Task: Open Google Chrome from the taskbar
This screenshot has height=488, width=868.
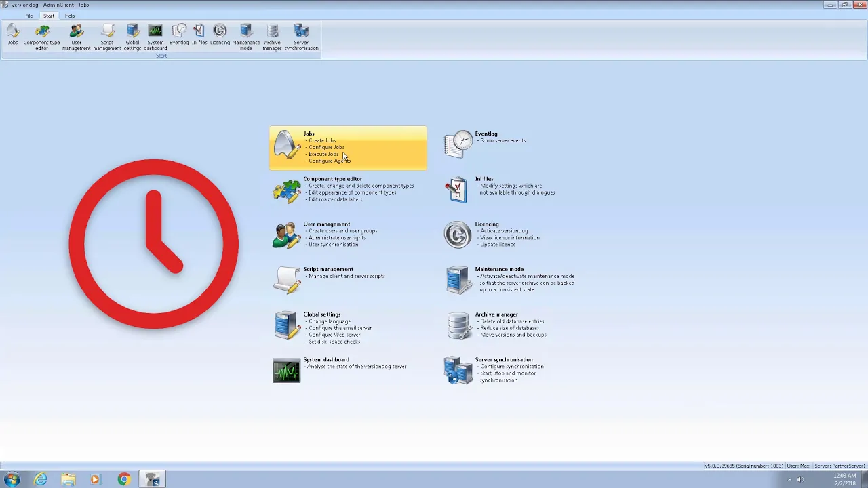Action: point(123,479)
